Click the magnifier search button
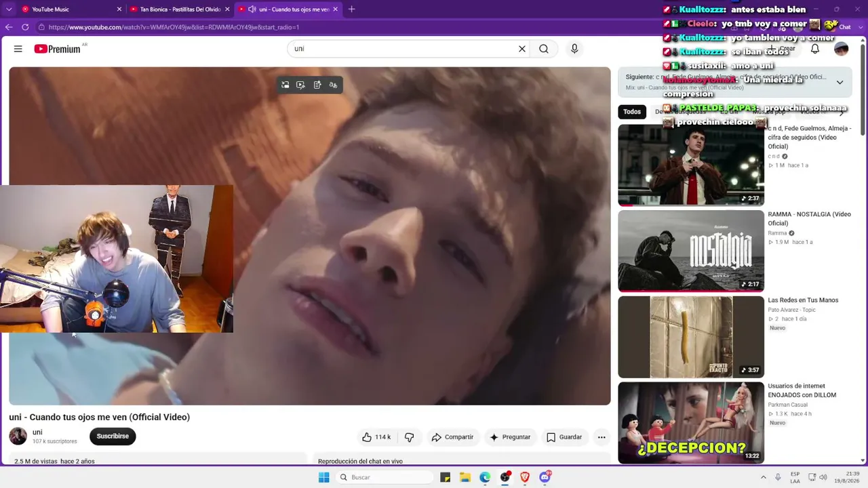Image resolution: width=868 pixels, height=488 pixels. pyautogui.click(x=544, y=49)
